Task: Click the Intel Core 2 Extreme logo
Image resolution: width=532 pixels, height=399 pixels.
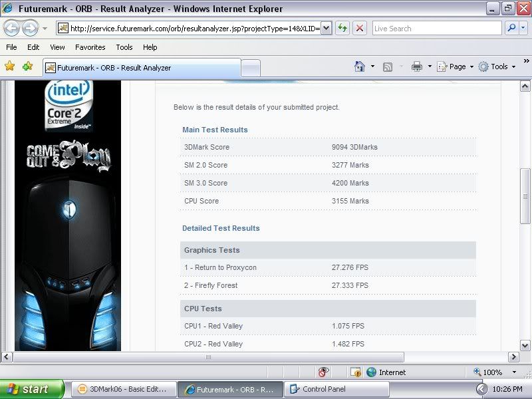Action: [x=68, y=106]
